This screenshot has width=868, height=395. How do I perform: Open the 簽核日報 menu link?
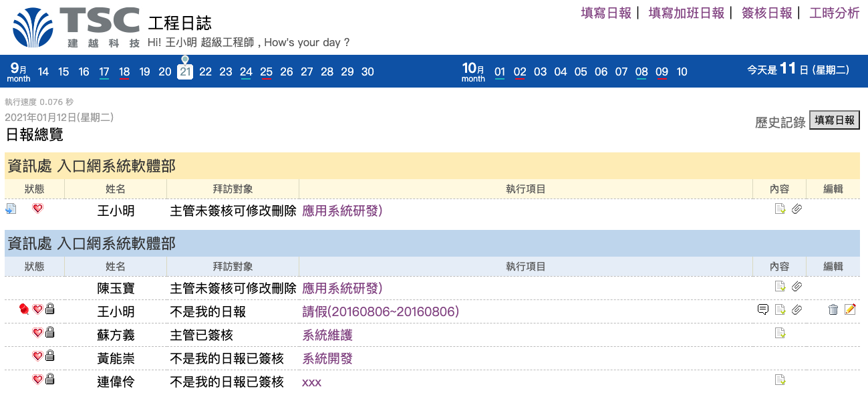pyautogui.click(x=766, y=13)
